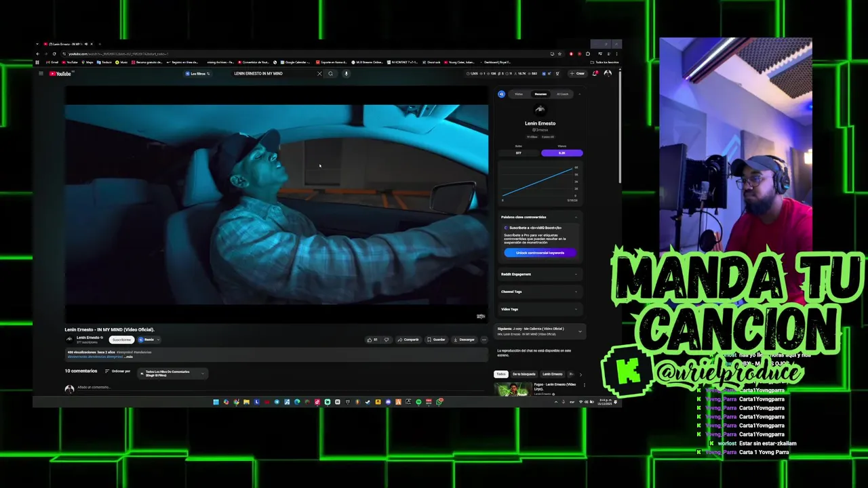Open YouTube notifications bell

pyautogui.click(x=595, y=73)
